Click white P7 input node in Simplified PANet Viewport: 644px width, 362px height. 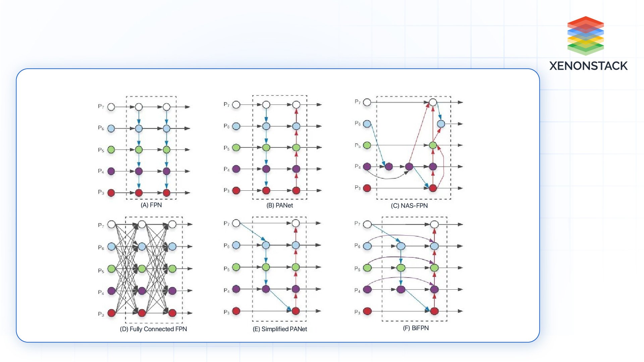click(236, 223)
